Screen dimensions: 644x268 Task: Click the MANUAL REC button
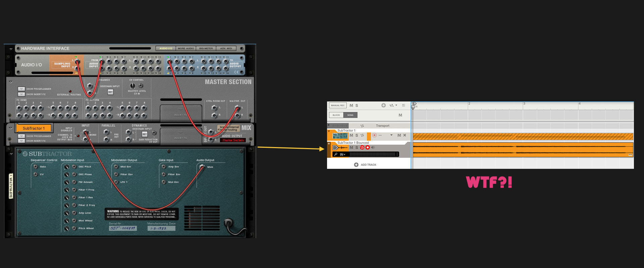pyautogui.click(x=338, y=105)
